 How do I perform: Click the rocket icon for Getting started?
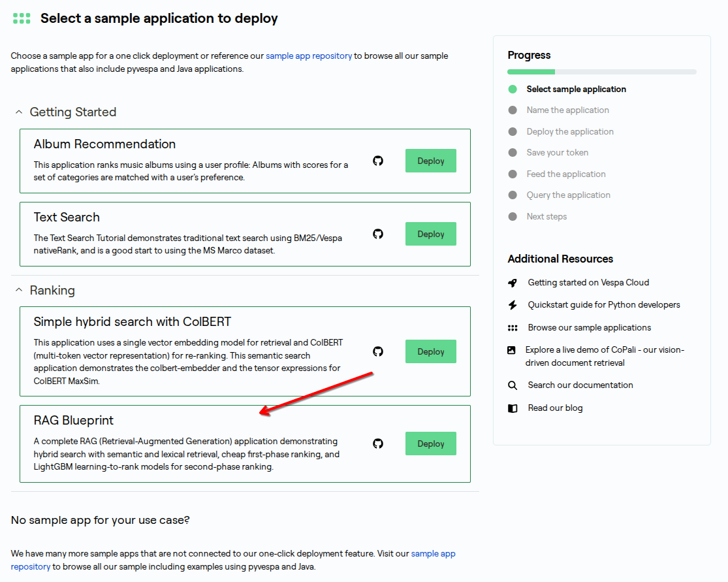click(x=513, y=283)
